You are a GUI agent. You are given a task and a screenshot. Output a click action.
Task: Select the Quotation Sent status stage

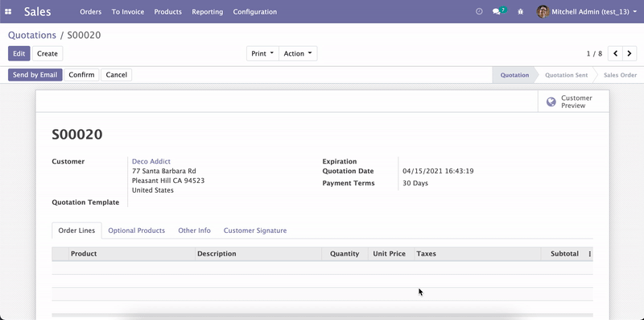(x=567, y=75)
